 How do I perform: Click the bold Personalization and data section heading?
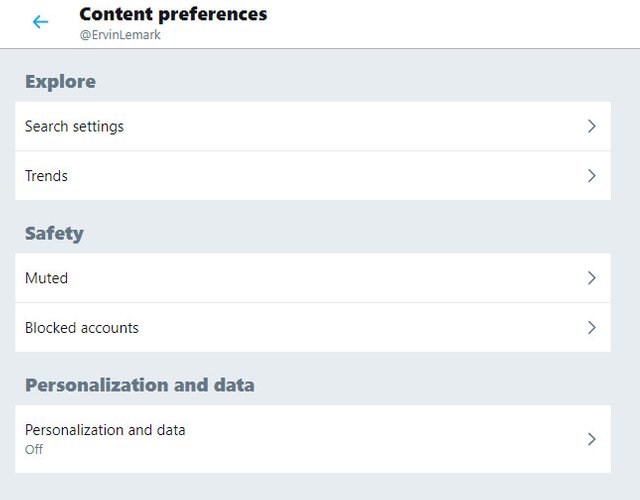click(140, 385)
